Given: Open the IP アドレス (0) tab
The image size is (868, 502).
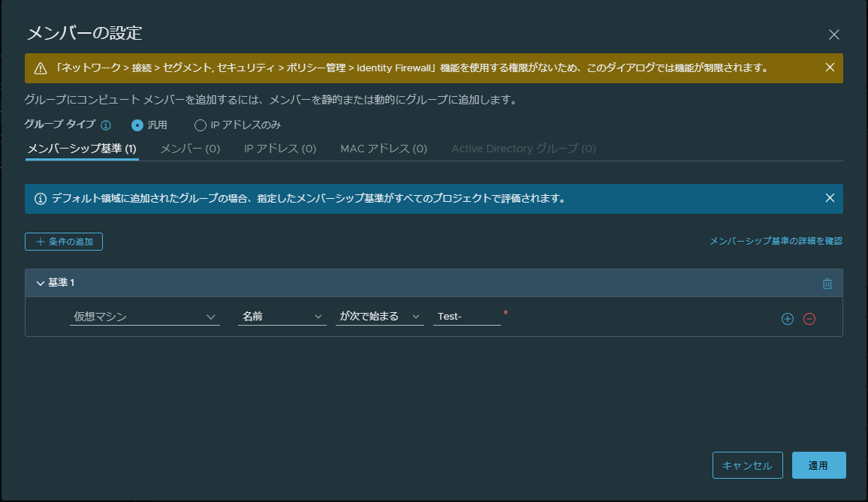Looking at the screenshot, I should 280,149.
